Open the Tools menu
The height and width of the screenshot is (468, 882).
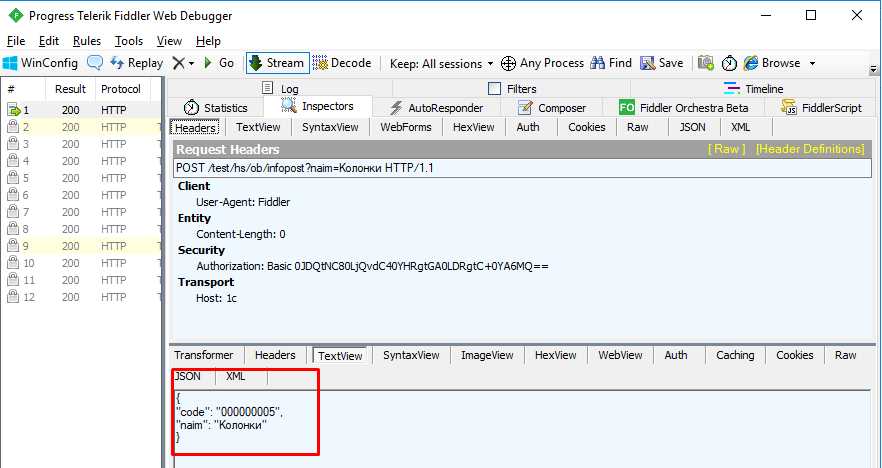pos(129,41)
